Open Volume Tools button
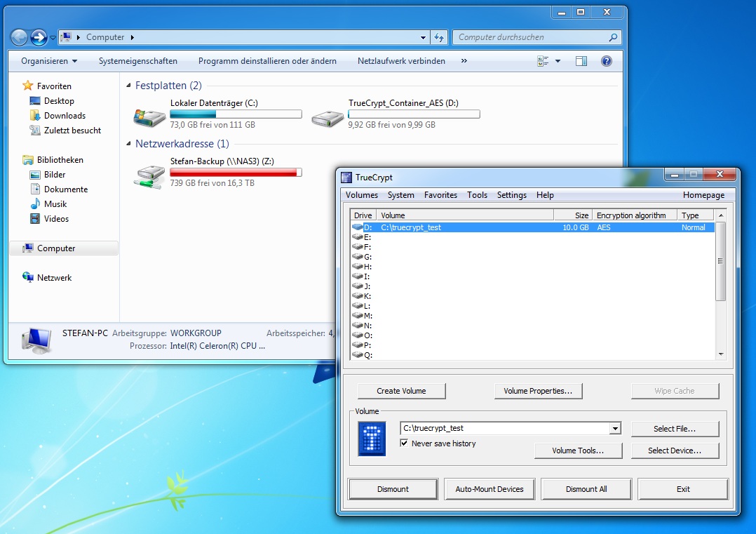This screenshot has width=756, height=534. point(578,450)
